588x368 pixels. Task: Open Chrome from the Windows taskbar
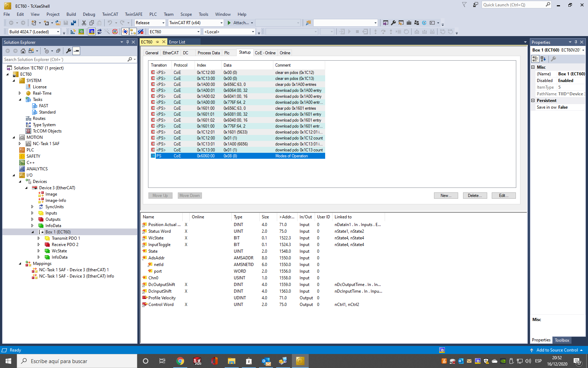tap(180, 361)
